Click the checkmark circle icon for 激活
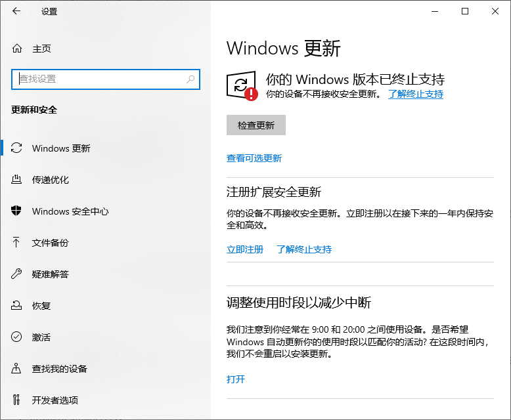511x420 pixels. point(16,337)
